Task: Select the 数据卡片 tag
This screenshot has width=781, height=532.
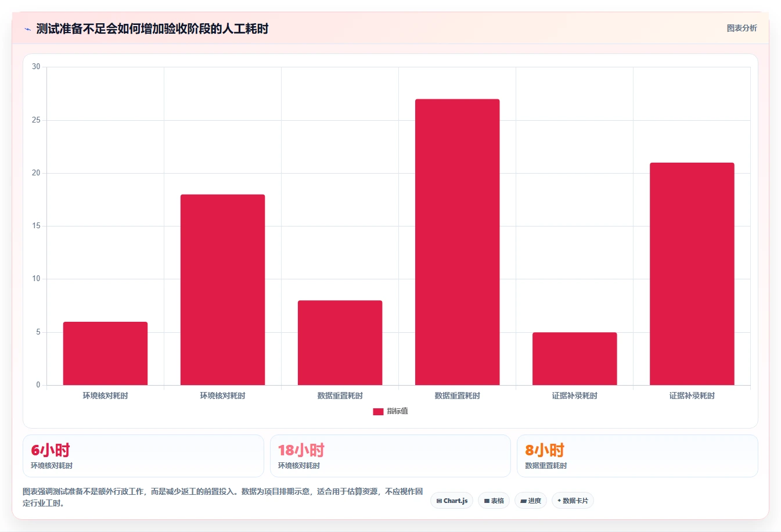Action: click(573, 501)
